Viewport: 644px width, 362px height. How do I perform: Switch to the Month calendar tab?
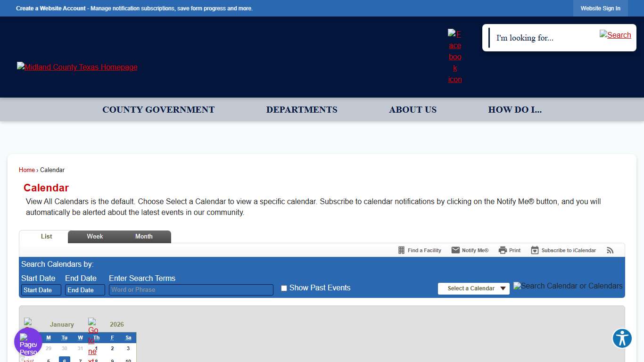144,237
